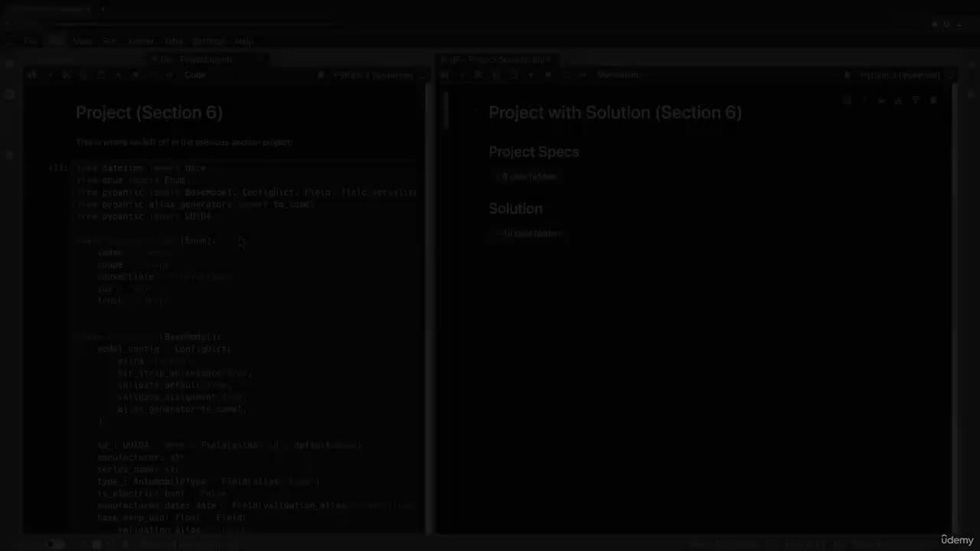Collapse the Project with Solution heading
Viewport: 980px width, 551px height.
coord(476,112)
